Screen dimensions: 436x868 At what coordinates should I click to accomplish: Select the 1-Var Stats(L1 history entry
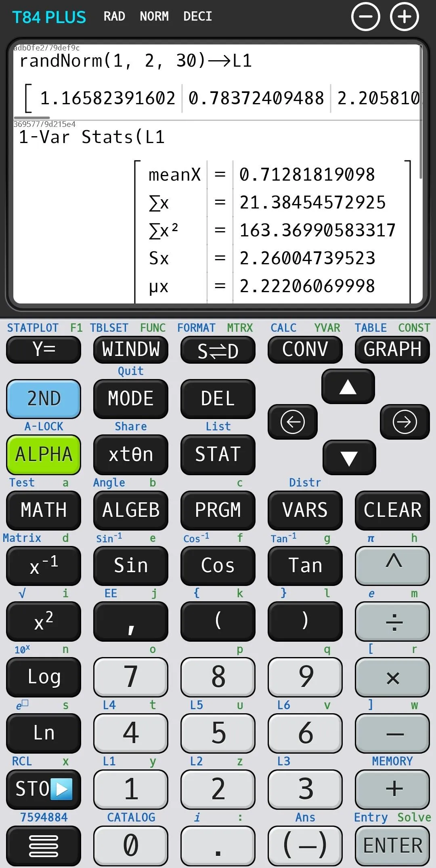(x=92, y=137)
